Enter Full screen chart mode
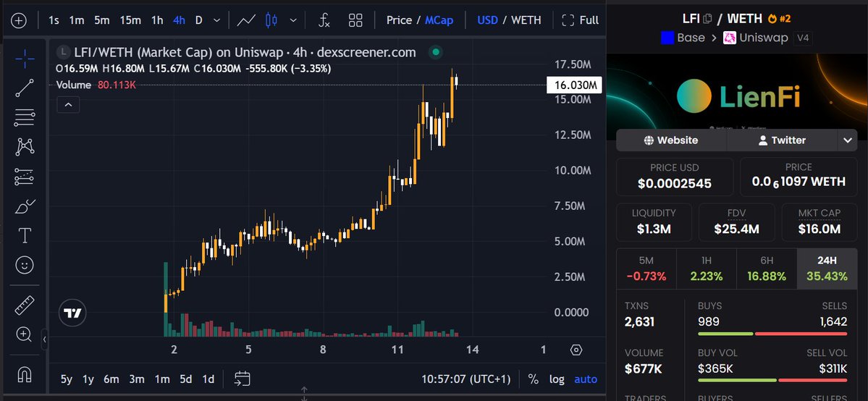 click(x=580, y=20)
